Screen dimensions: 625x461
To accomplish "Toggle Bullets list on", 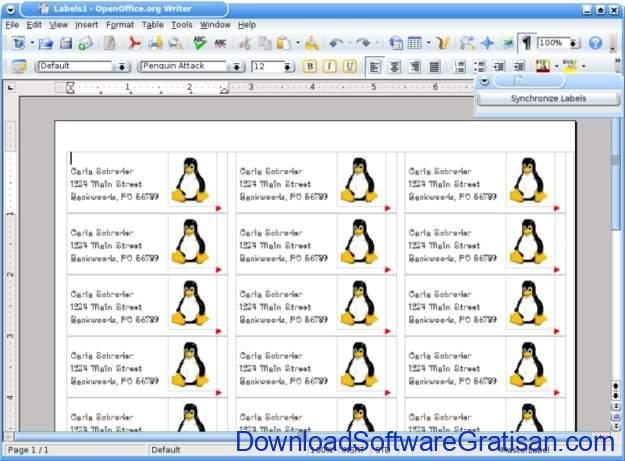I will (x=479, y=67).
